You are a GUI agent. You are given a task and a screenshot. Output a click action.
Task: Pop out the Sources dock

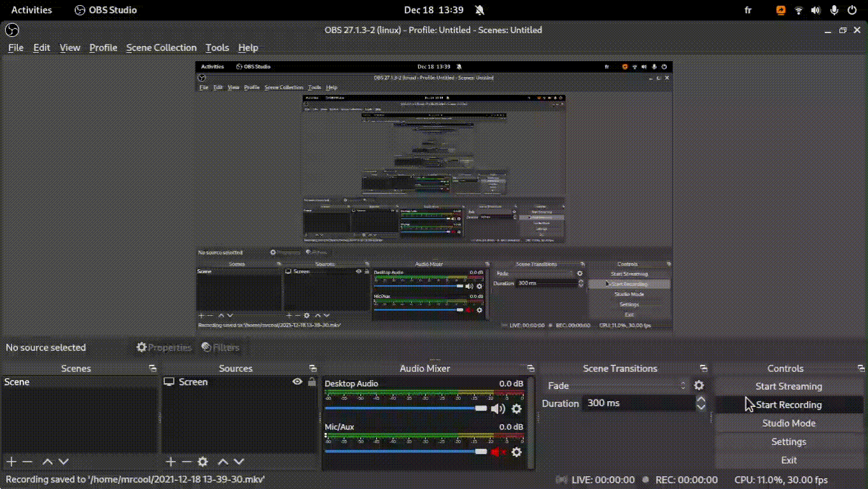pos(312,369)
